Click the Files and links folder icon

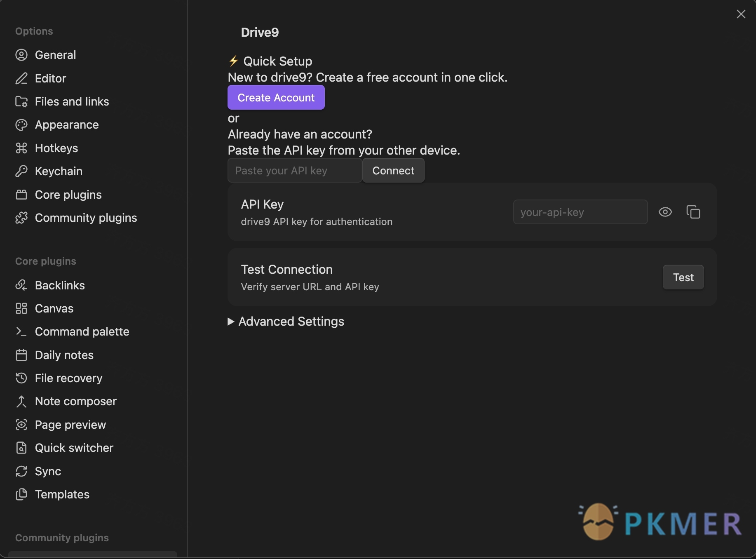pos(21,101)
